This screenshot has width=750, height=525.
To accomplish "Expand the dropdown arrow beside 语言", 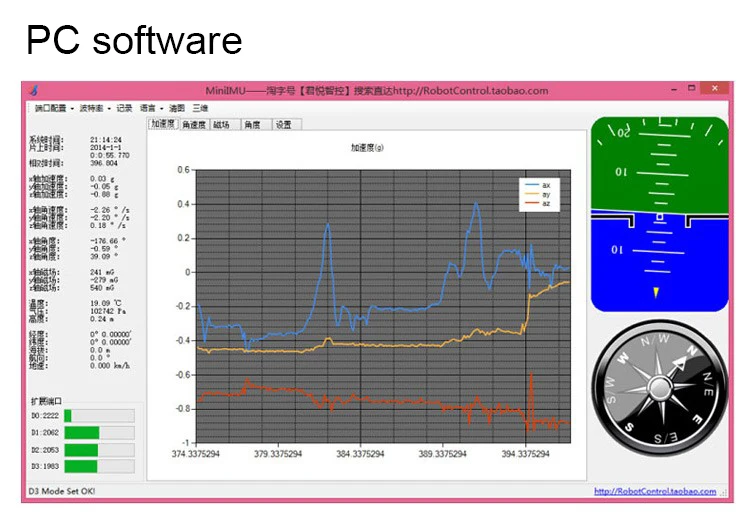I will 162,109.
